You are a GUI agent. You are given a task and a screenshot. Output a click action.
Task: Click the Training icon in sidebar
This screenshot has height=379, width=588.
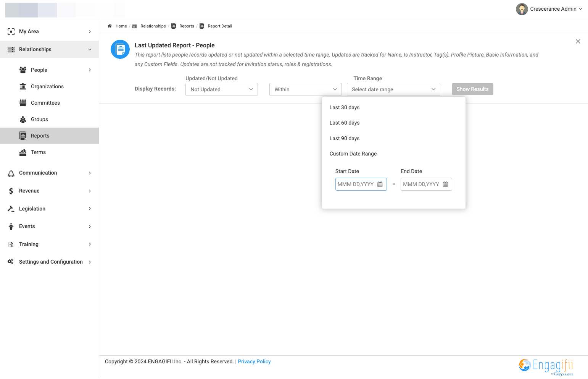(x=11, y=245)
